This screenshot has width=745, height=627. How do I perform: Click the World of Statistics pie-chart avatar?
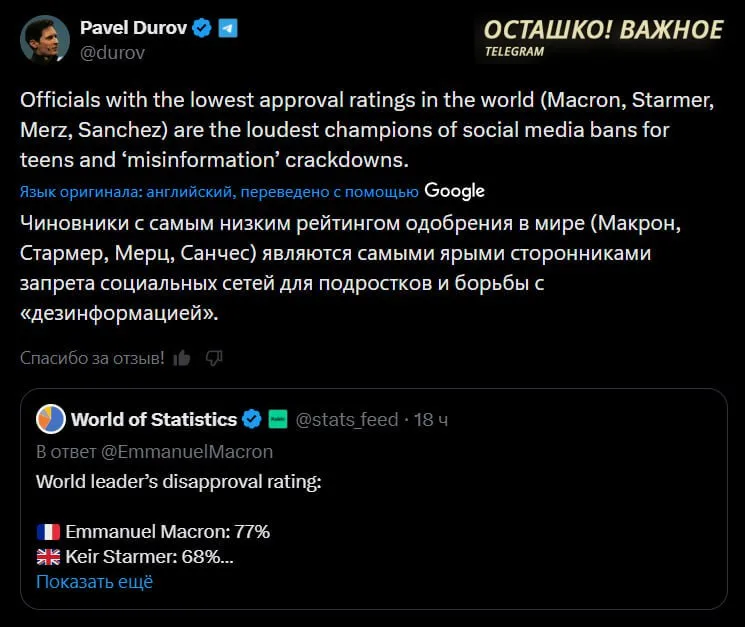[50, 419]
